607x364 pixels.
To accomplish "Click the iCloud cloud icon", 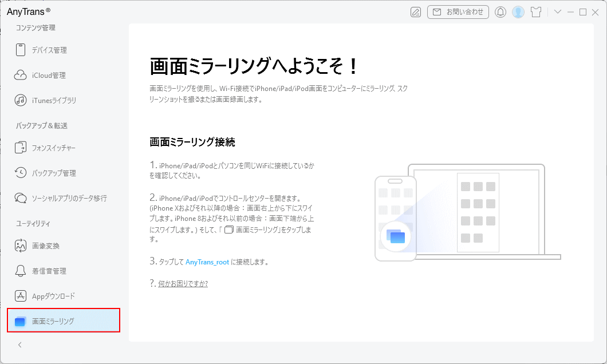I will click(21, 75).
